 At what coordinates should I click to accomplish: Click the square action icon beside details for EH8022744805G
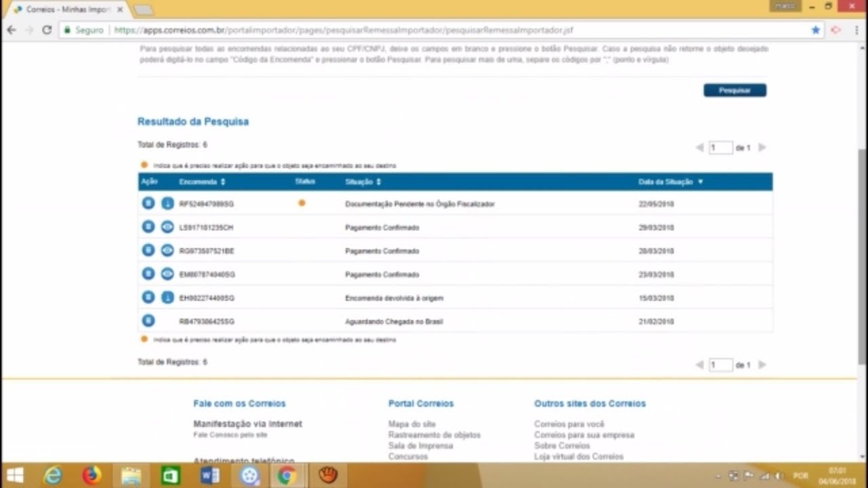(167, 297)
